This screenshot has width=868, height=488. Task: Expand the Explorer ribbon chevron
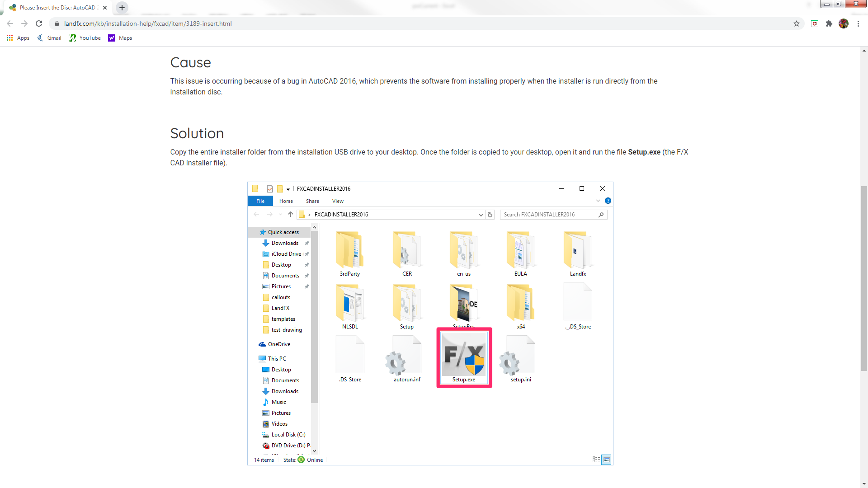[598, 201]
